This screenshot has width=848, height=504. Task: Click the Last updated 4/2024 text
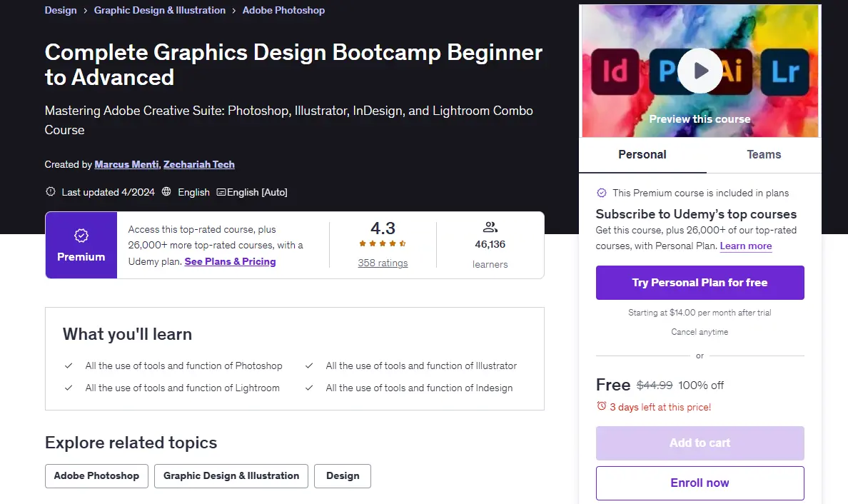pyautogui.click(x=108, y=192)
